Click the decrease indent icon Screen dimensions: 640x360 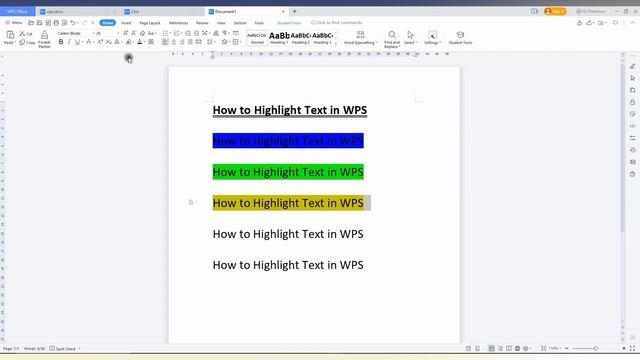[x=188, y=33]
